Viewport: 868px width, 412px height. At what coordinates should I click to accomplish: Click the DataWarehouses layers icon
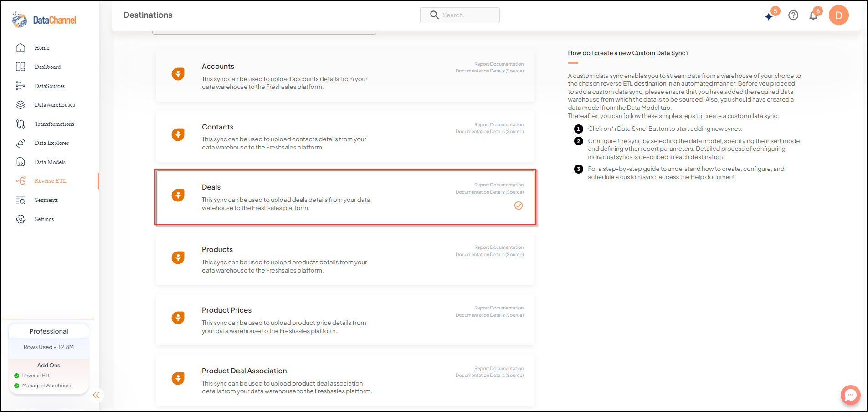(x=21, y=105)
